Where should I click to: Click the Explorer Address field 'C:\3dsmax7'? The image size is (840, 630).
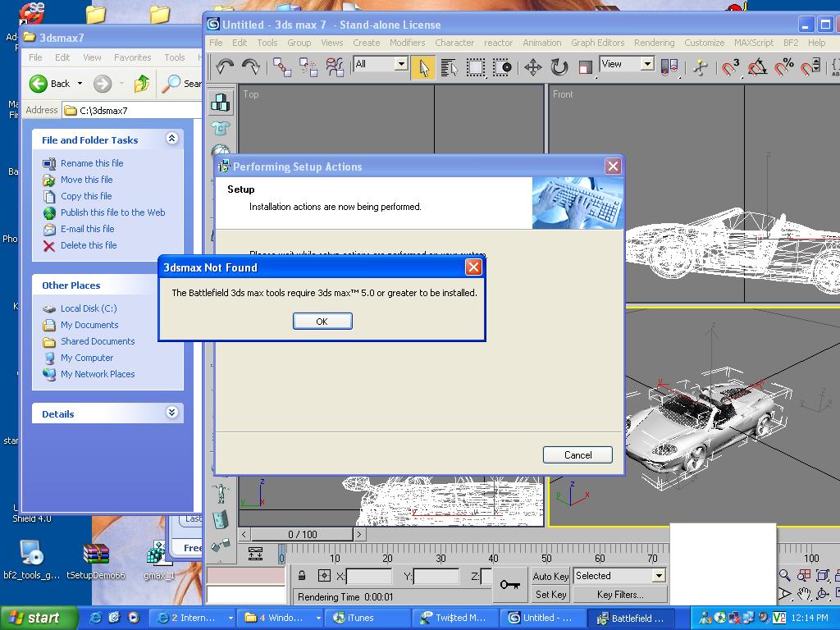(132, 111)
